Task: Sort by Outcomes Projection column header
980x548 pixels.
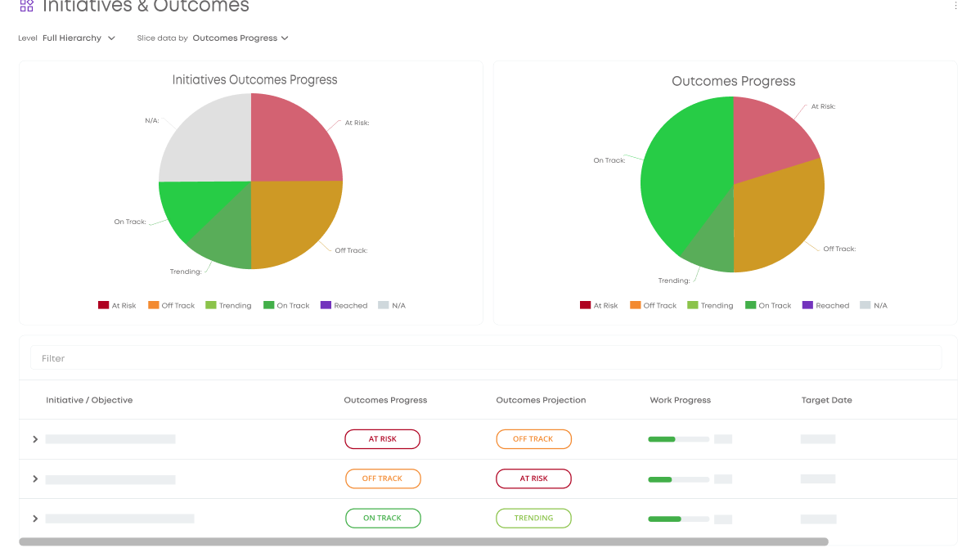Action: click(x=541, y=401)
